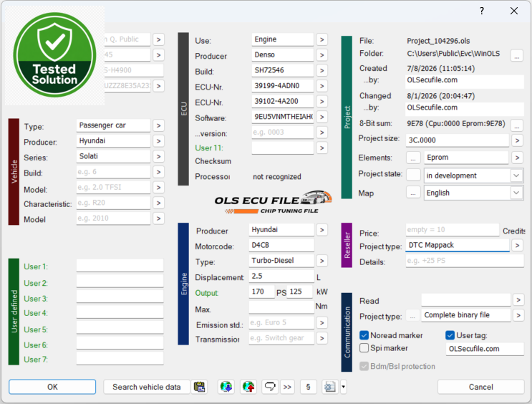
Task: Click the arrow button beside Engine Type Turbo-Diesel
Action: tap(321, 261)
